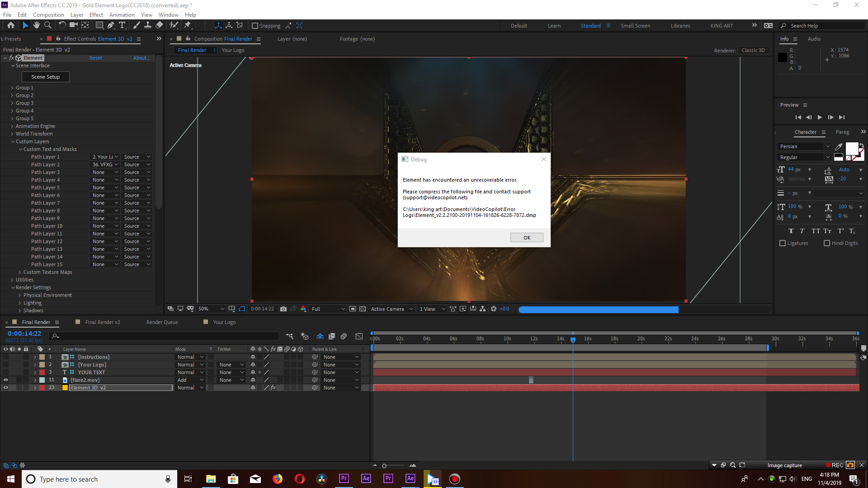The width and height of the screenshot is (868, 488).
Task: Select the Shape tool in toolbar
Action: click(98, 26)
